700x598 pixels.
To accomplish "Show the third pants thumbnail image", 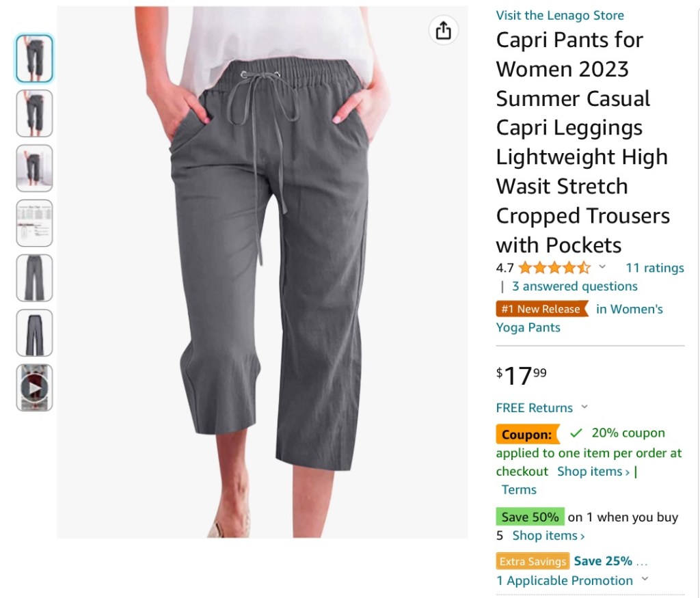I will (x=34, y=168).
